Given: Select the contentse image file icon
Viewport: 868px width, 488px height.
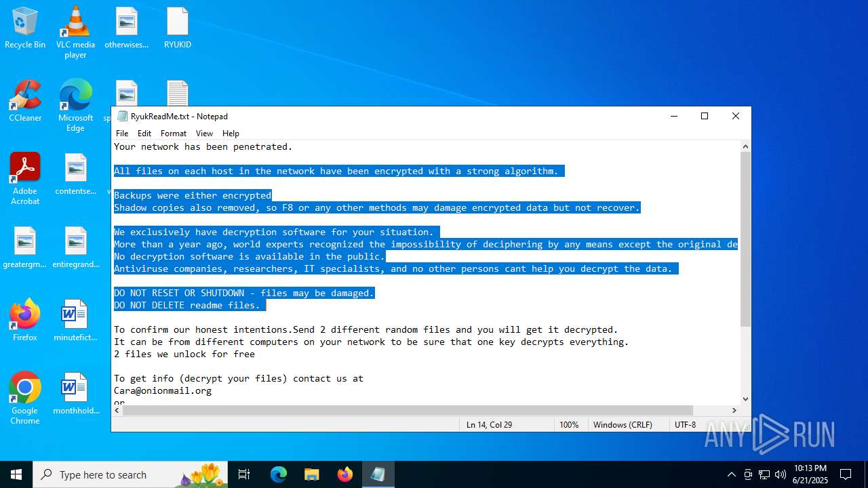Looking at the screenshot, I should [x=75, y=175].
